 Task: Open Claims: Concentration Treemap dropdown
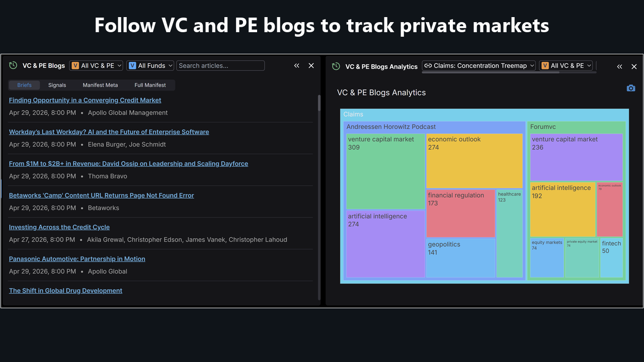pyautogui.click(x=479, y=65)
